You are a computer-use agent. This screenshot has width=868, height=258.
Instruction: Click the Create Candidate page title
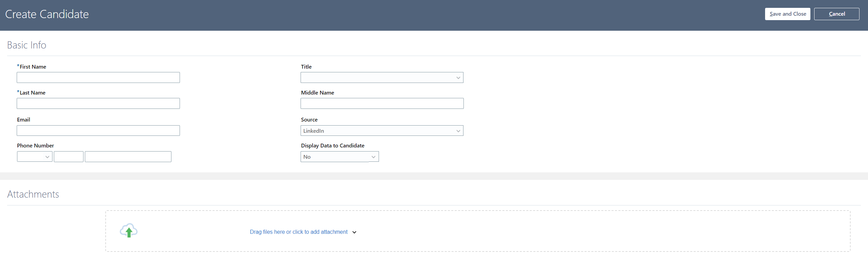coord(47,14)
